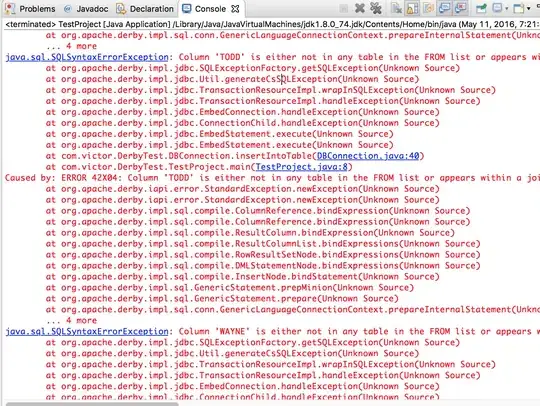This screenshot has width=540, height=406.
Task: Click the Declaration tab icon
Action: [121, 9]
